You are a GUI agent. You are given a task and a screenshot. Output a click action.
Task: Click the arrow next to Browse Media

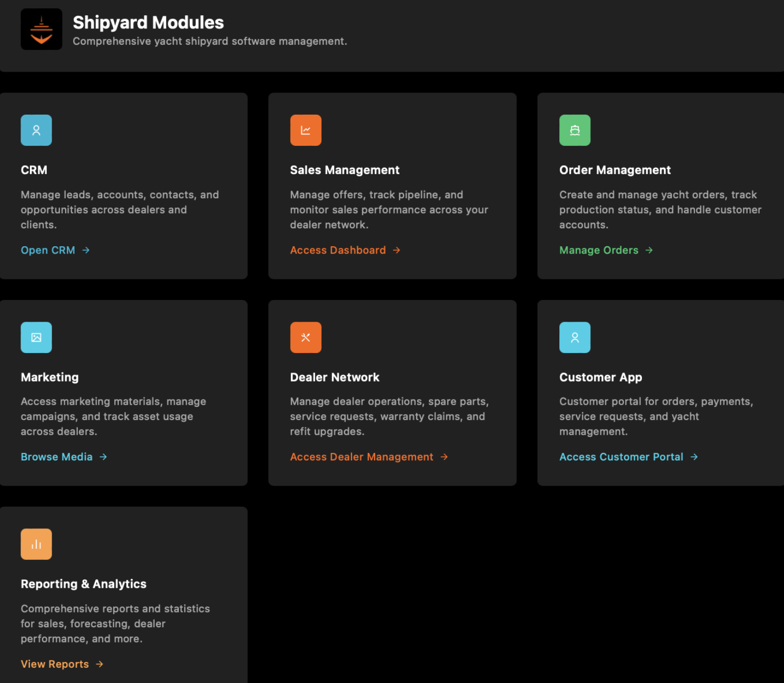[103, 457]
